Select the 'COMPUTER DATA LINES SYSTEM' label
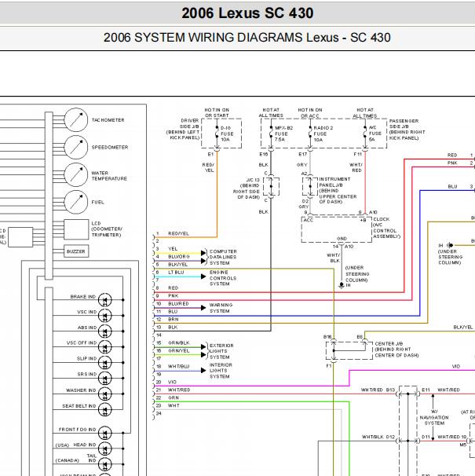Screen dimensions: 475x476 (x=223, y=257)
